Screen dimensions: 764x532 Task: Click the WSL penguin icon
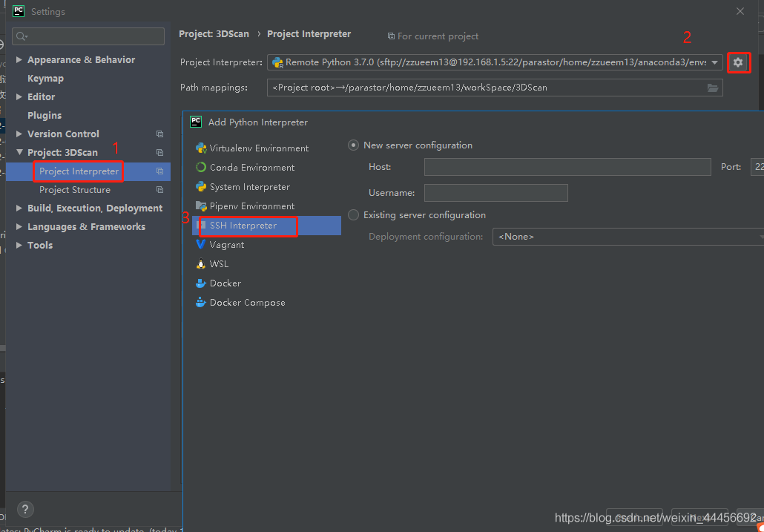(201, 263)
